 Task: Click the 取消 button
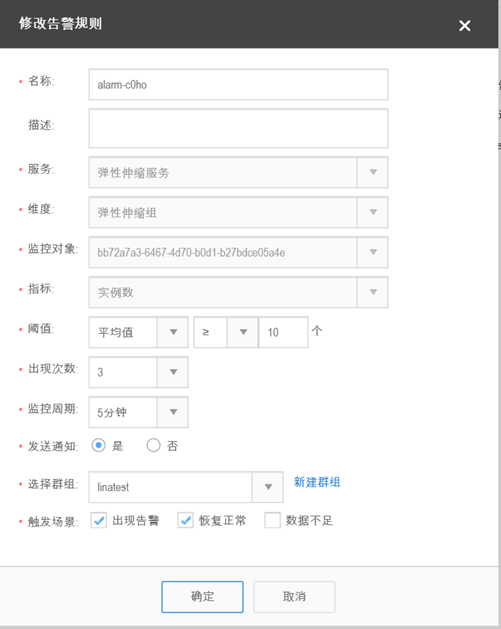294,597
